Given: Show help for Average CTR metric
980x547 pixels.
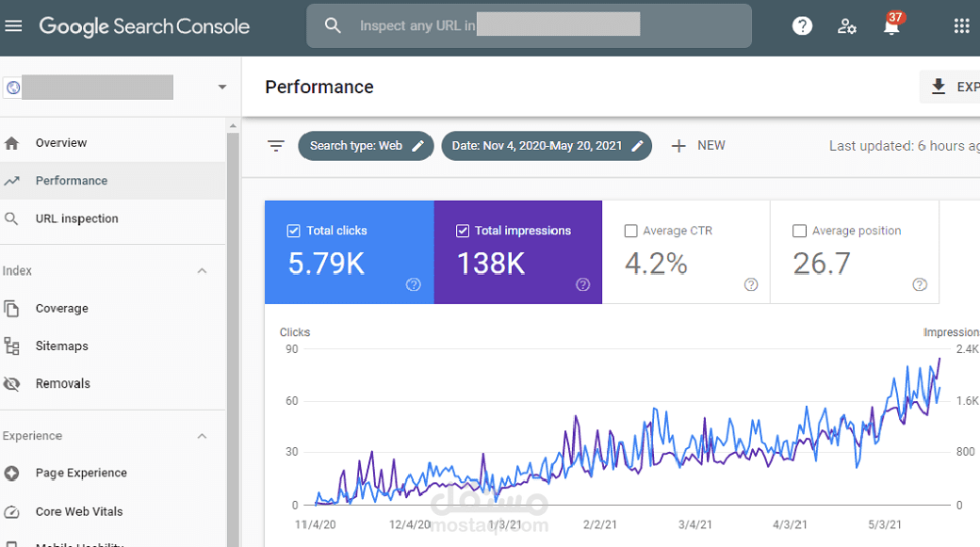Looking at the screenshot, I should pyautogui.click(x=751, y=284).
